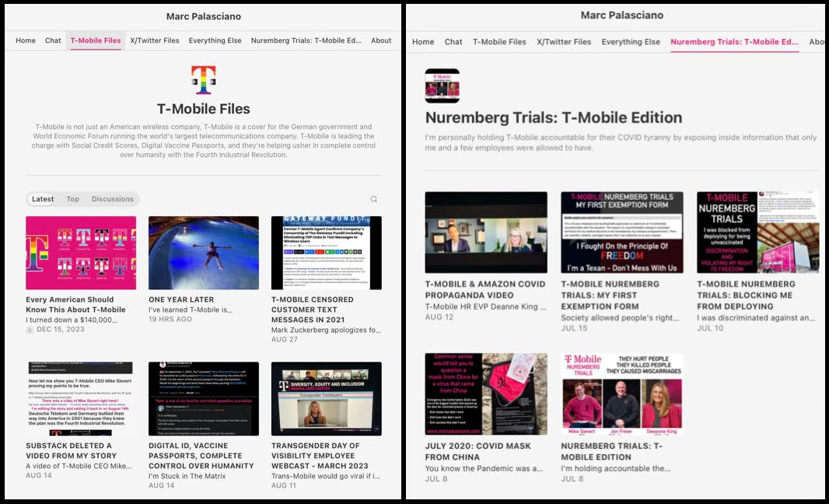Open Diversity Equity and Inclusion webcast thumbnail

326,399
